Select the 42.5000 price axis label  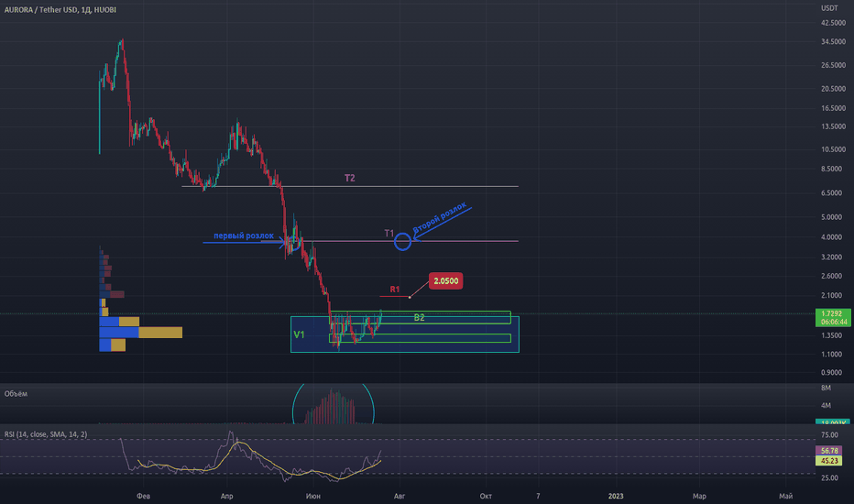click(833, 23)
